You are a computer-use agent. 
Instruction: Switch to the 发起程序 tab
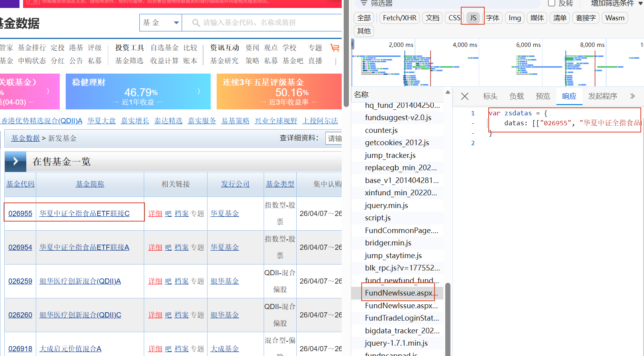603,96
